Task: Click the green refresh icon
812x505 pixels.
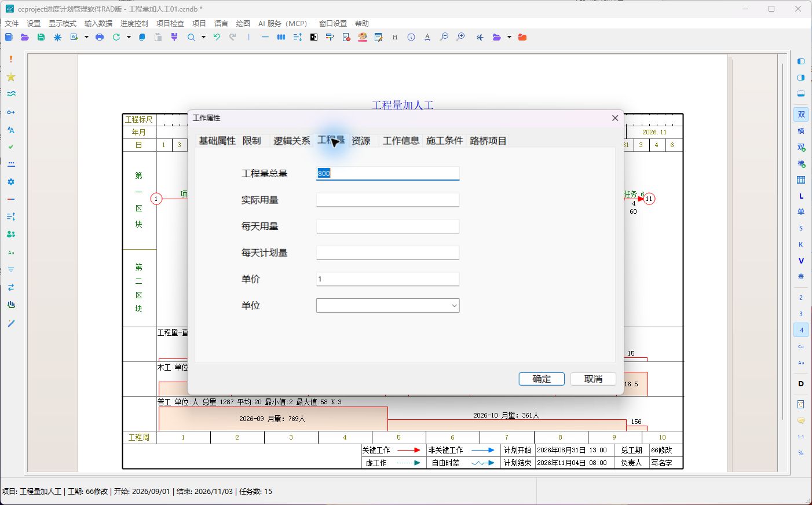Action: point(116,37)
